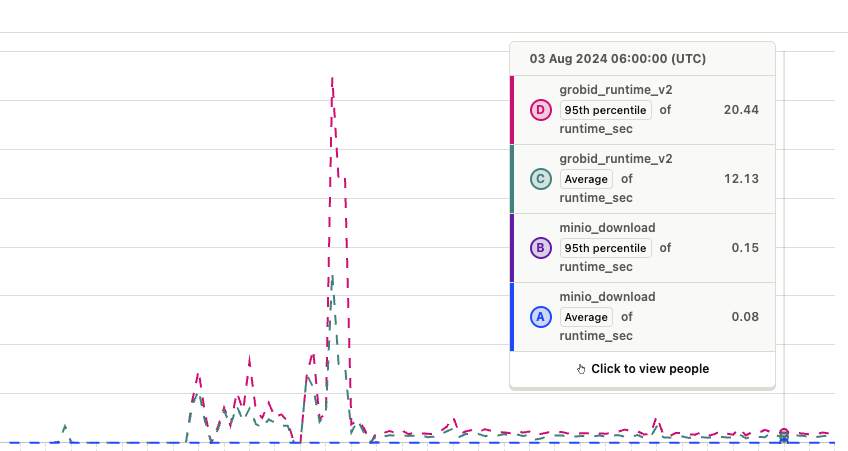
Task: Select the Average tag for minio_download
Action: [x=586, y=317]
